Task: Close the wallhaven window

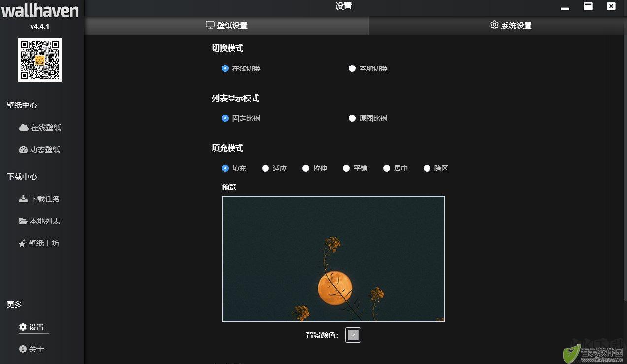Action: 611,6
